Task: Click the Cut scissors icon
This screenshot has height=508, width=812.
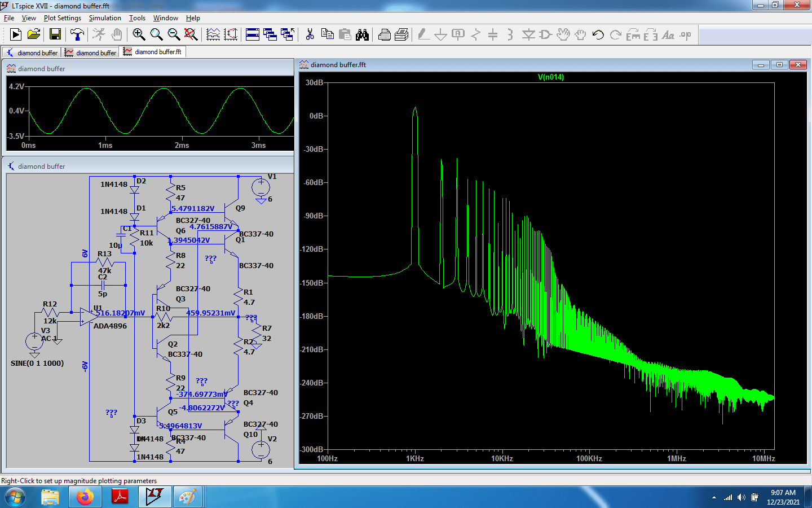Action: [x=310, y=35]
